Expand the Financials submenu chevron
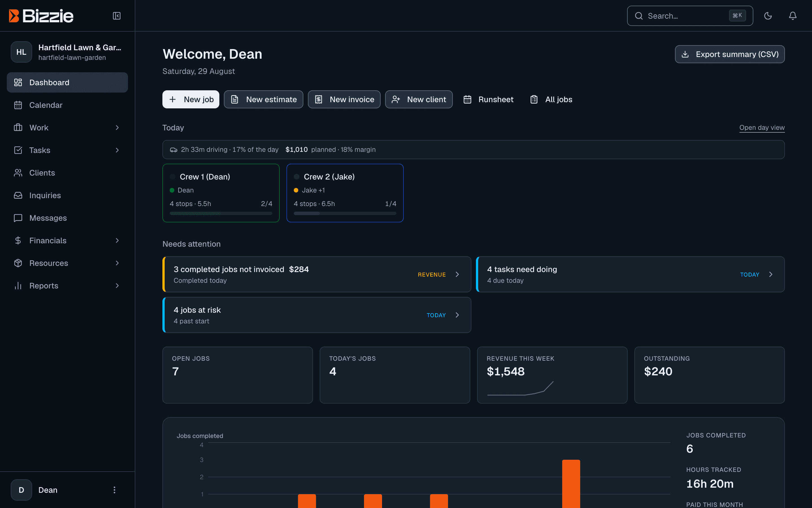Screen dimensions: 812x508 117,240
